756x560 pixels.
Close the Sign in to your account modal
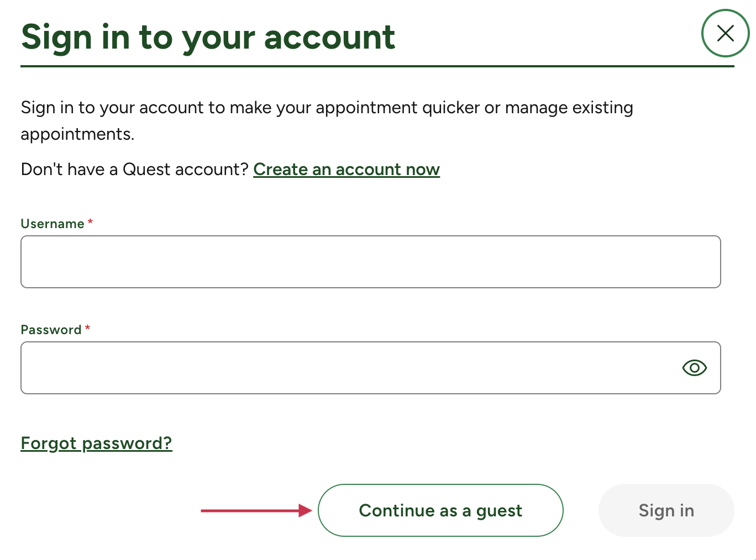point(725,33)
